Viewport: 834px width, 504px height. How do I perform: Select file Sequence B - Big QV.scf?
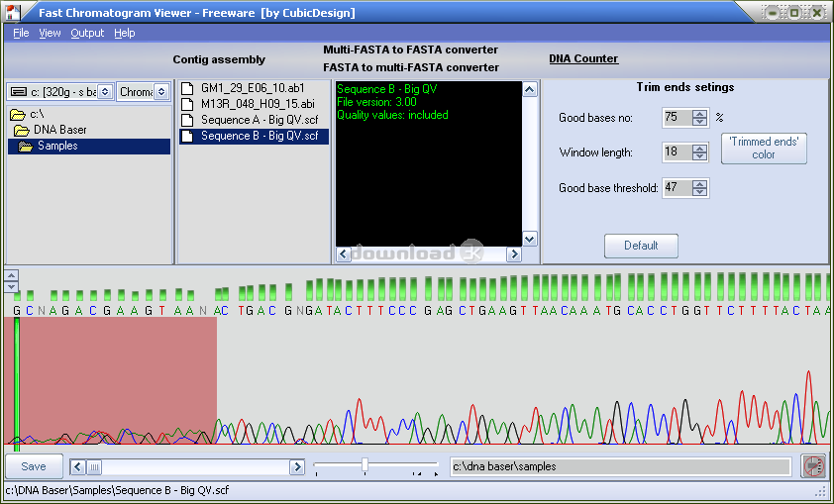click(254, 136)
